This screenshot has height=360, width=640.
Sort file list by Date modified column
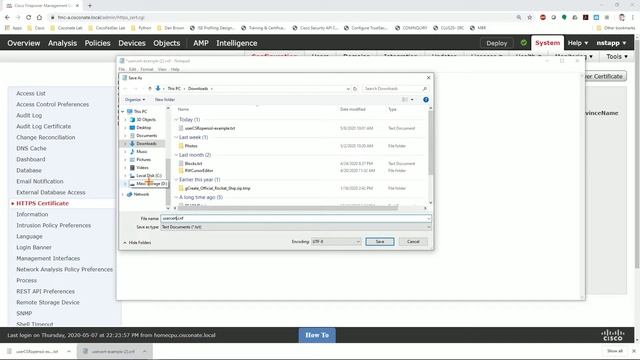tap(353, 109)
